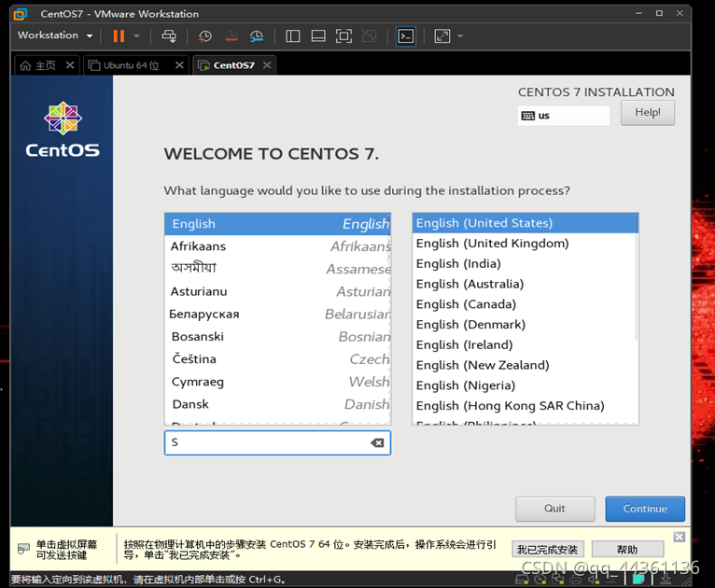This screenshot has height=588, width=715.
Task: Close the 主页 home tab
Action: click(x=70, y=65)
